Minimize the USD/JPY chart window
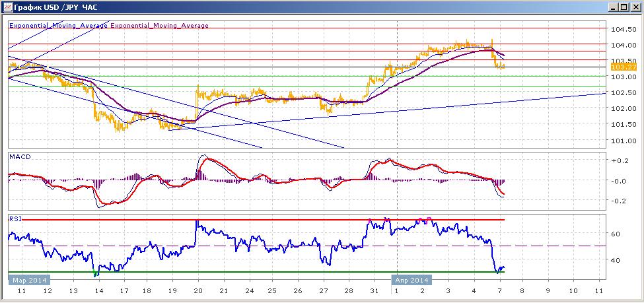This screenshot has width=644, height=303. coord(614,7)
